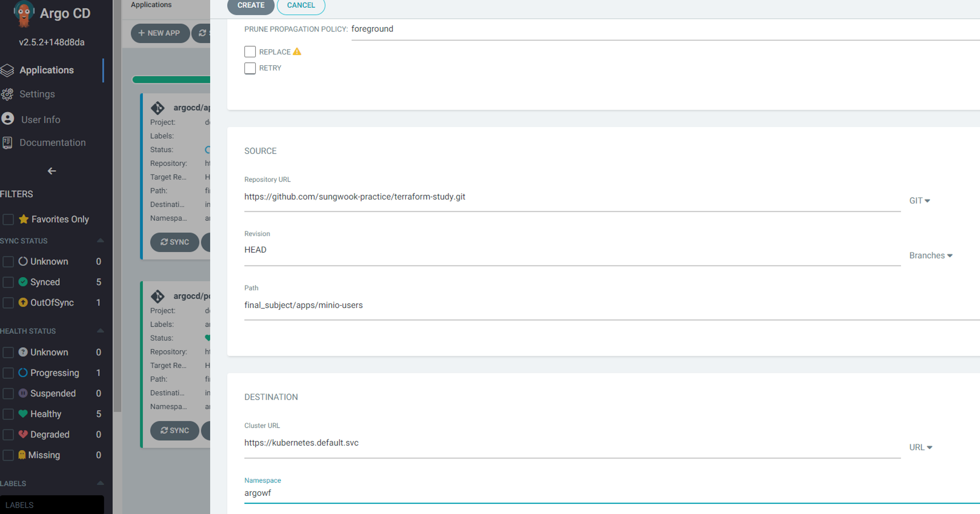This screenshot has width=980, height=514.
Task: Toggle the Favorites Only checkbox
Action: point(8,219)
